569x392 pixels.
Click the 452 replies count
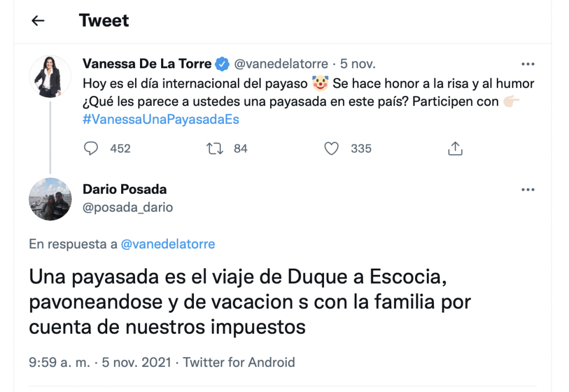point(120,149)
